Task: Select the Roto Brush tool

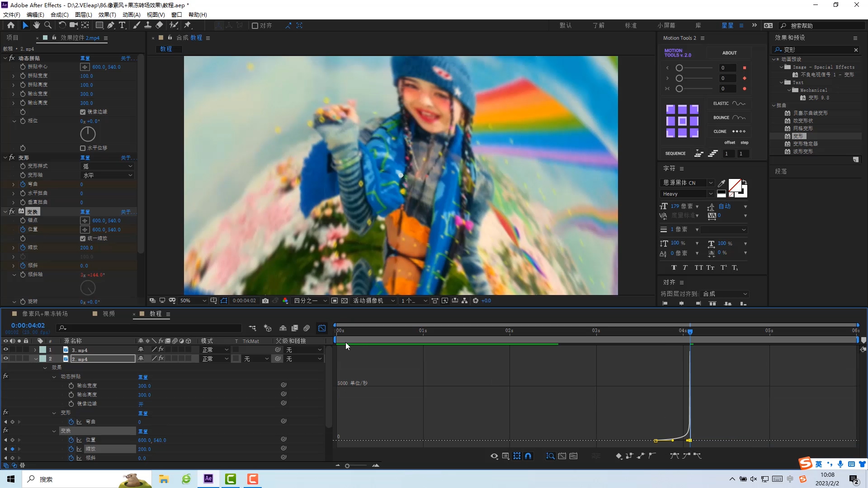Action: tap(174, 25)
